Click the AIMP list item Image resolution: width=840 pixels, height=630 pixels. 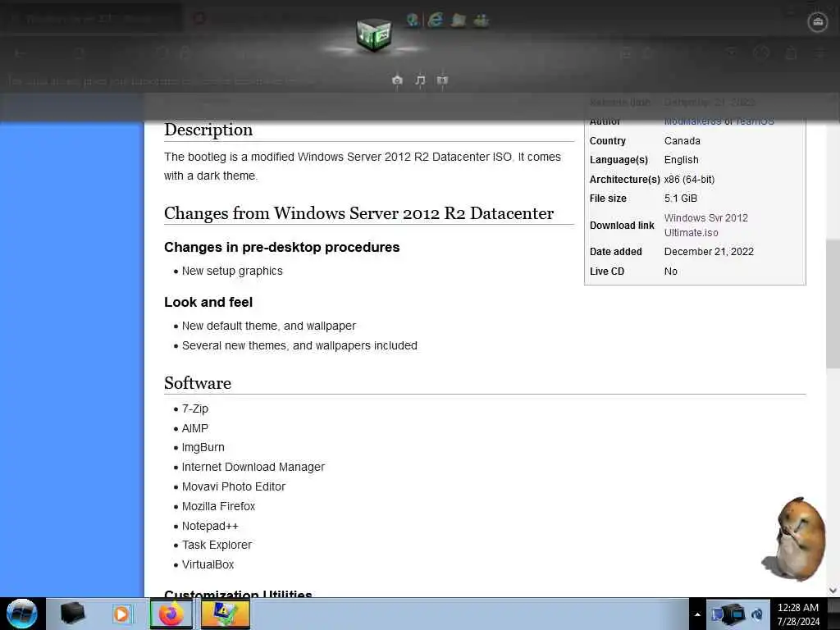click(195, 428)
